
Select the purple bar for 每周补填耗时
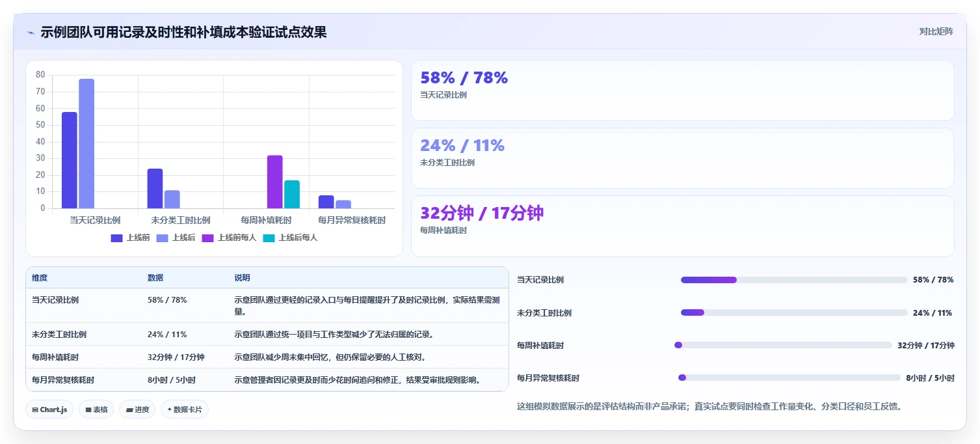(274, 182)
